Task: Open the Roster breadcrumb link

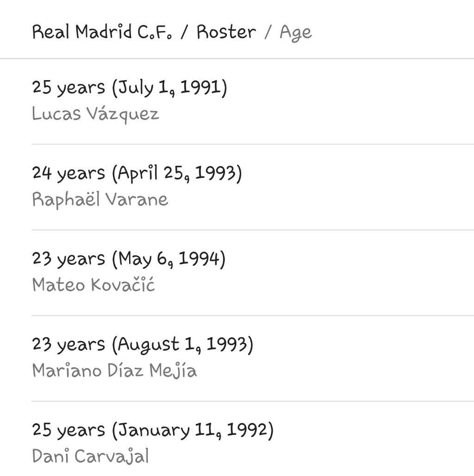Action: point(226,32)
